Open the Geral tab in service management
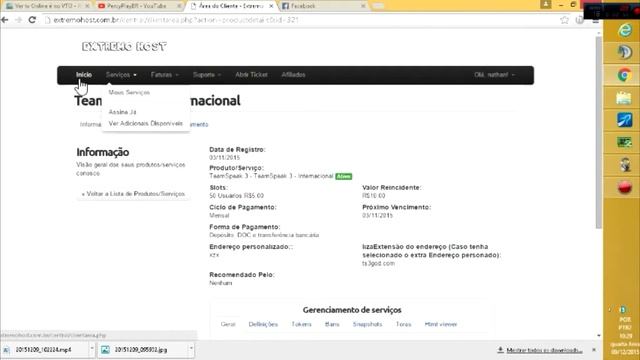Screen dimensions: 640x360 228,324
